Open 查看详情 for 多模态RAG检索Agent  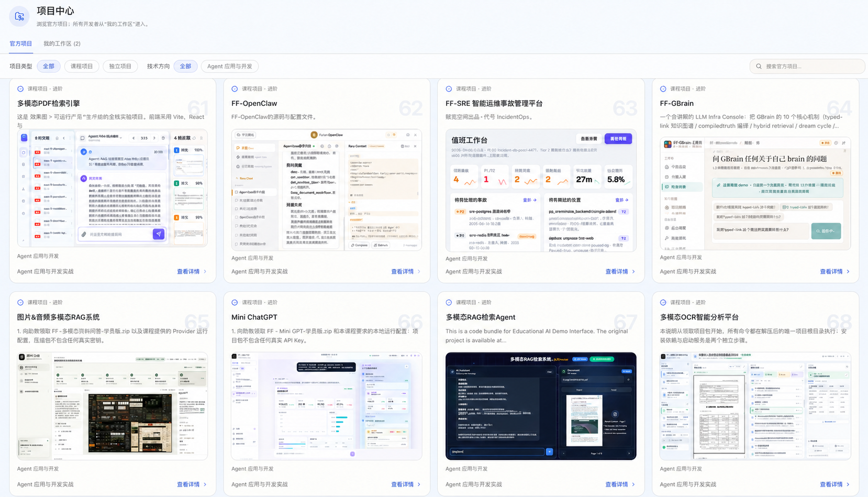(620, 484)
